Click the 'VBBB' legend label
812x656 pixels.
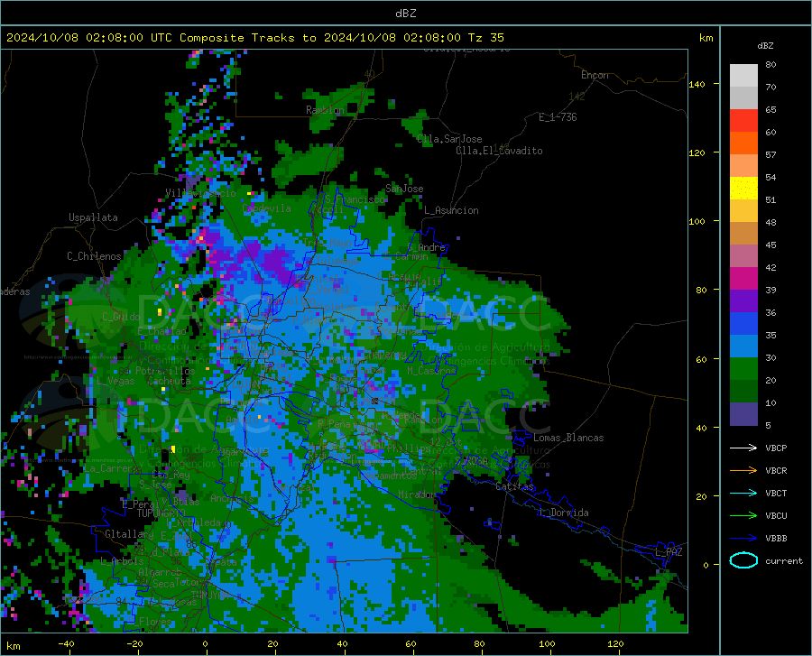(776, 539)
